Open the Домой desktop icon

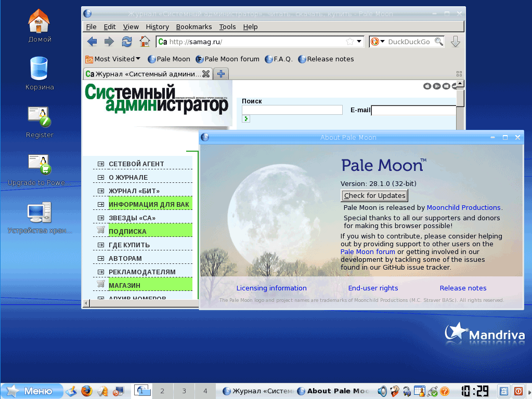pos(40,26)
